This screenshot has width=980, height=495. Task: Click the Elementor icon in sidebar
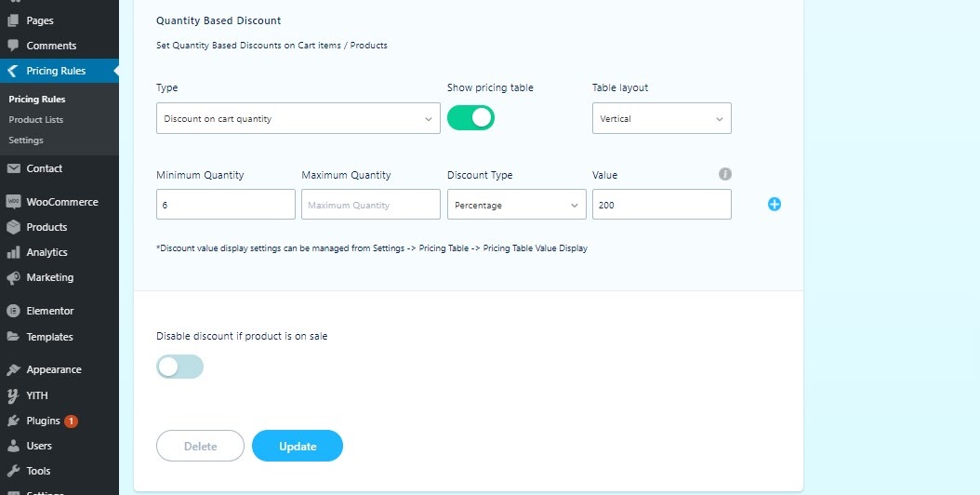tap(13, 311)
